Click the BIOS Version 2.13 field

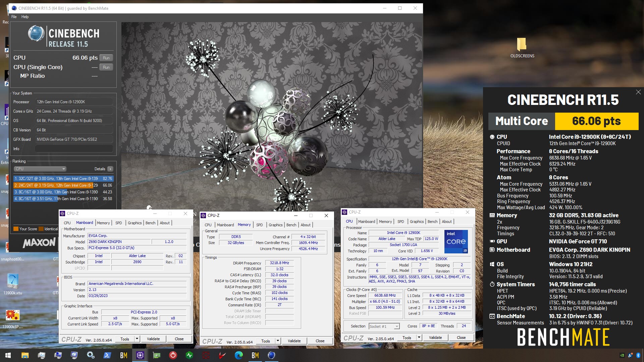click(137, 290)
